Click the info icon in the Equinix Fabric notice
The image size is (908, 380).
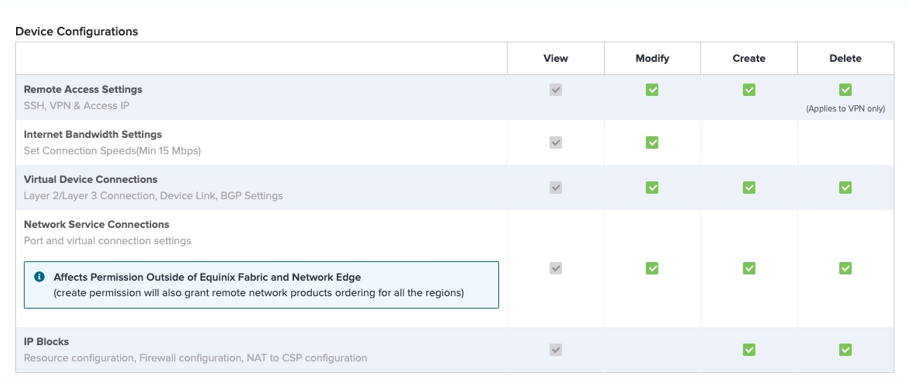point(39,277)
